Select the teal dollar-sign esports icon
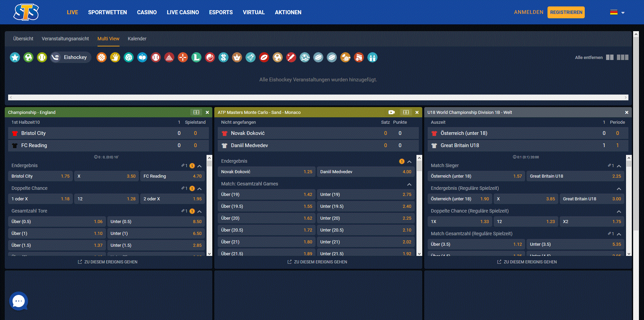 click(x=223, y=57)
